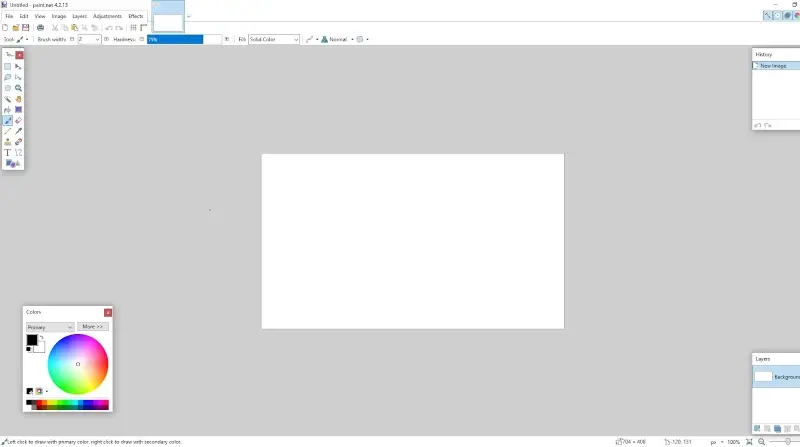Select the Magic Wand tool
Viewport: 800px width, 447px height.
click(8, 99)
